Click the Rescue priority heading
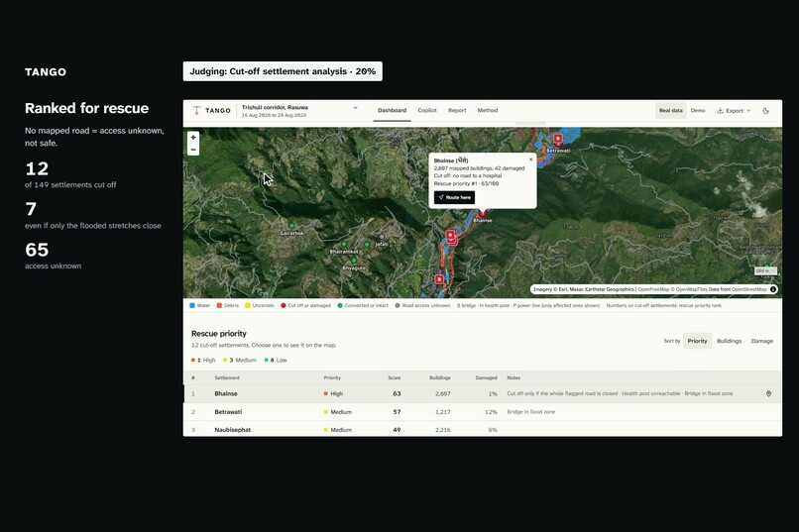This screenshot has height=532, width=799. coord(219,334)
